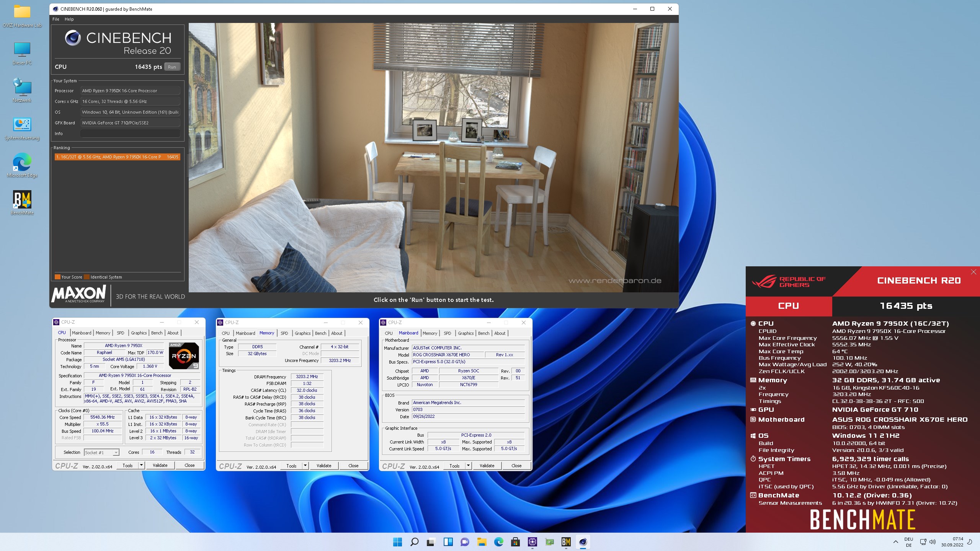Open the focus assist moon icon
This screenshot has width=980, height=551.
click(970, 542)
